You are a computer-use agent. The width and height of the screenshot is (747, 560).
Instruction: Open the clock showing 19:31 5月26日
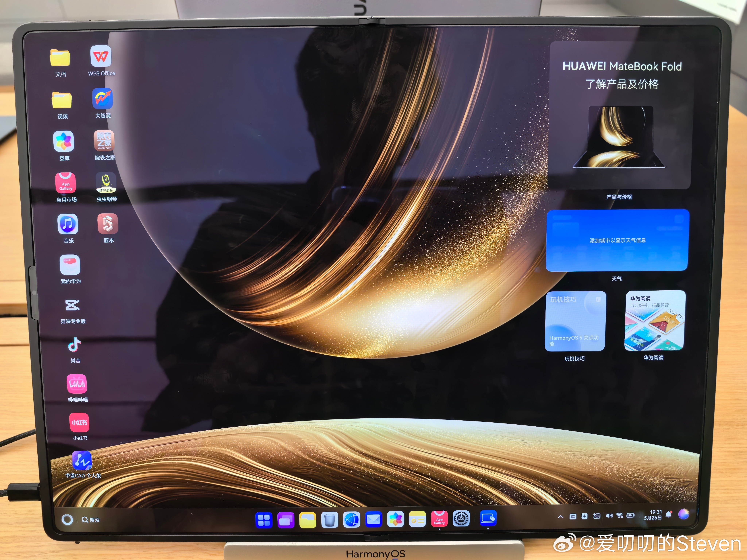click(653, 515)
